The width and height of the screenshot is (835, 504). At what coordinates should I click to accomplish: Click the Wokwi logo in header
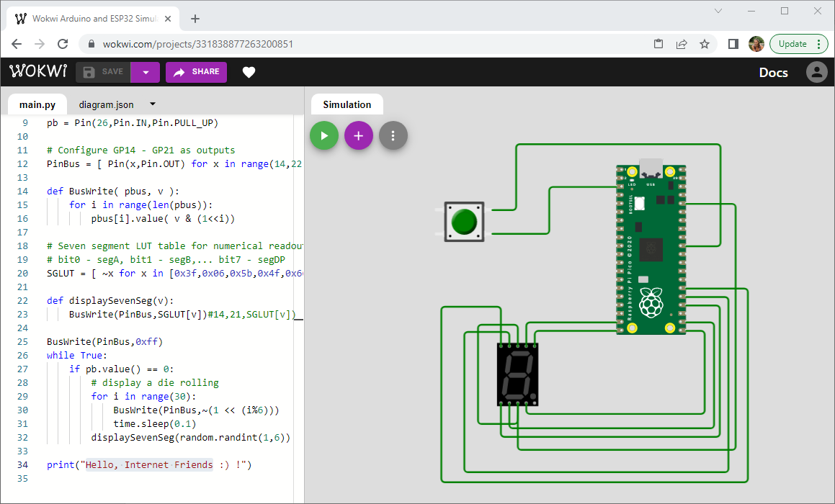[x=38, y=72]
